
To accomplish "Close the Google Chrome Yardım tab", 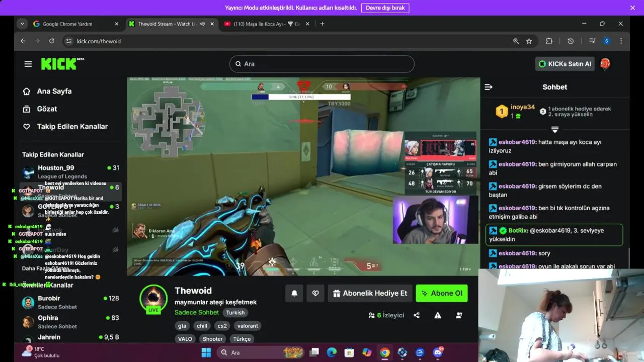I will 117,24.
